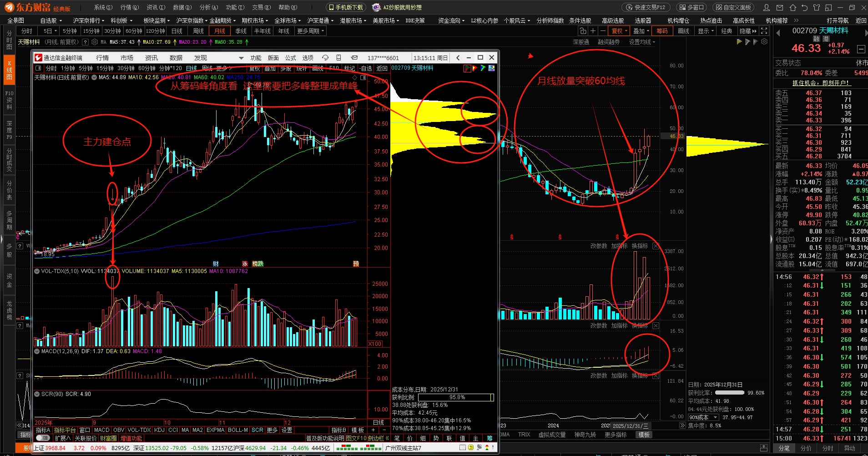The width and height of the screenshot is (868, 456).
Task: Toggle the 弹 switch in TDX bottom bar
Action: click(x=43, y=438)
